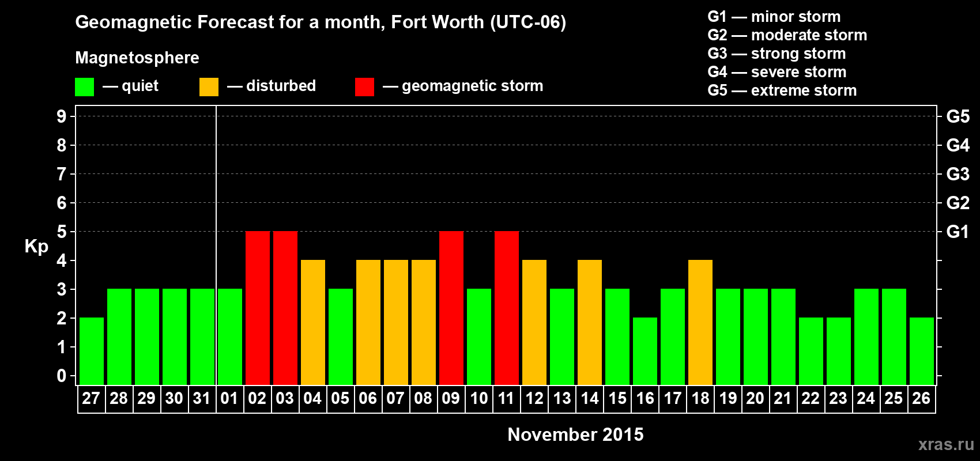Select the green bar for November 05
980x461 pixels.
click(x=341, y=337)
